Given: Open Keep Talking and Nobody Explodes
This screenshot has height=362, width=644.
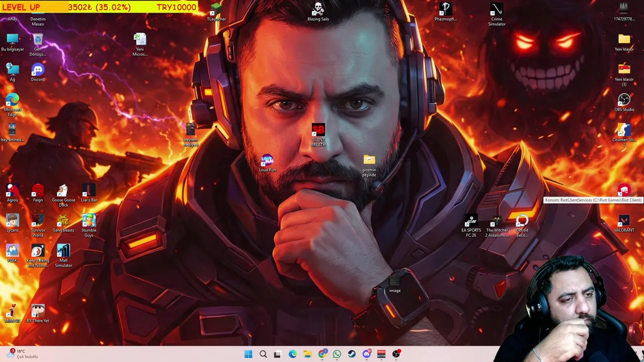Looking at the screenshot, I should 38,256.
